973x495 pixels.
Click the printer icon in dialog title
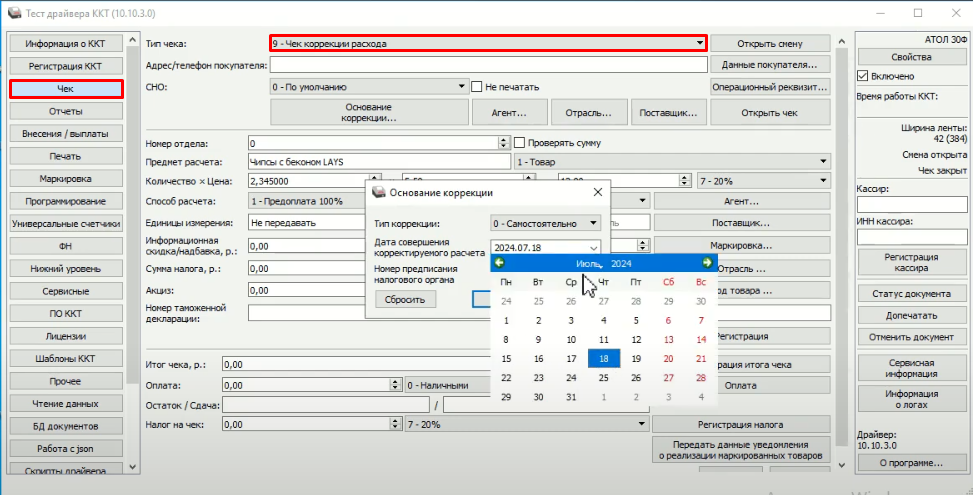pyautogui.click(x=379, y=193)
